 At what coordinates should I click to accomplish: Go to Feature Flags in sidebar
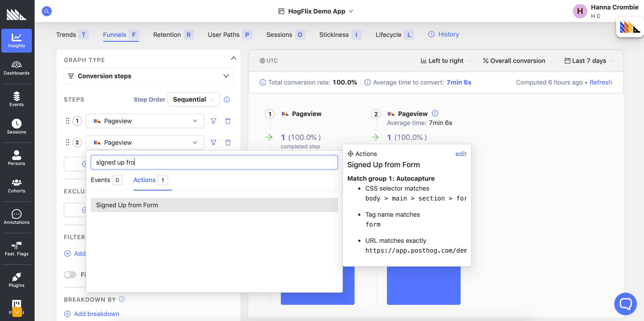16,249
